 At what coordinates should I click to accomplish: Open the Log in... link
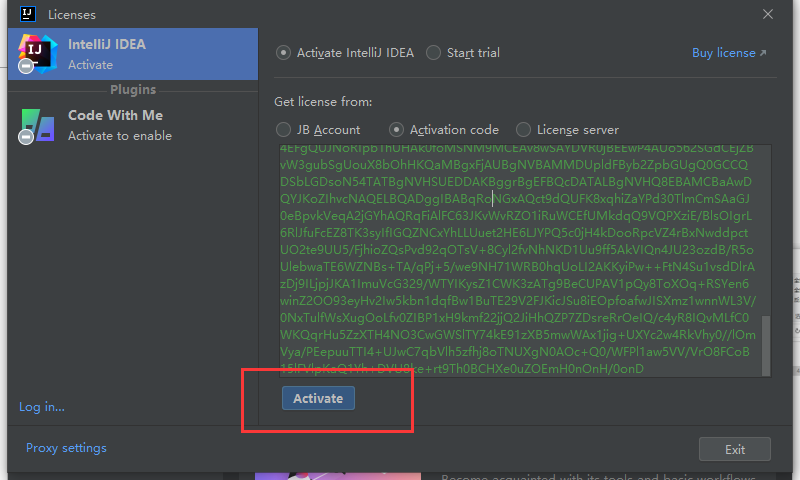point(42,407)
